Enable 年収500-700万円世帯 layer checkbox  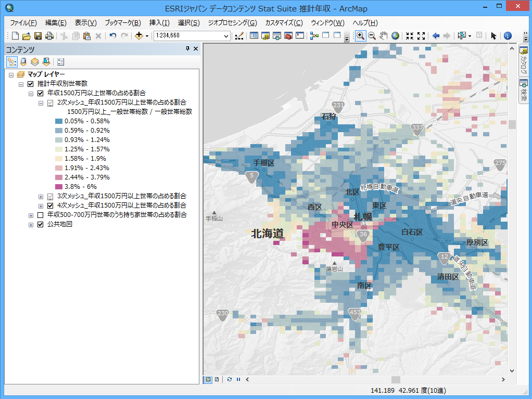pos(41,215)
